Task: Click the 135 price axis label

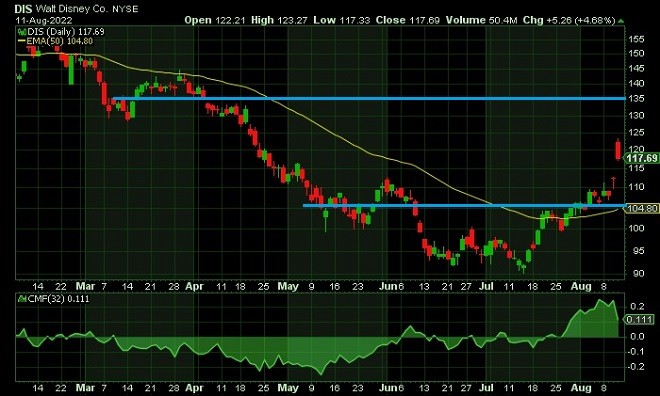Action: 636,98
